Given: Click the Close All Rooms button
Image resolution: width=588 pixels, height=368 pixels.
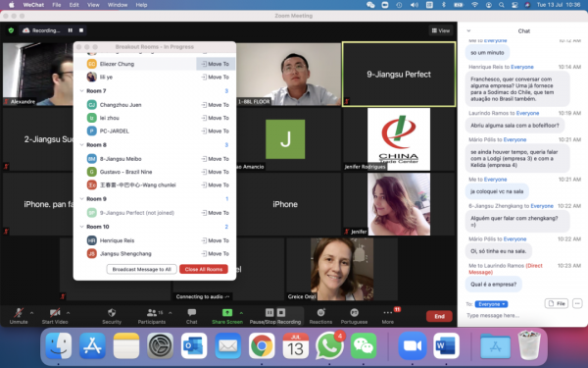Looking at the screenshot, I should click(x=204, y=269).
